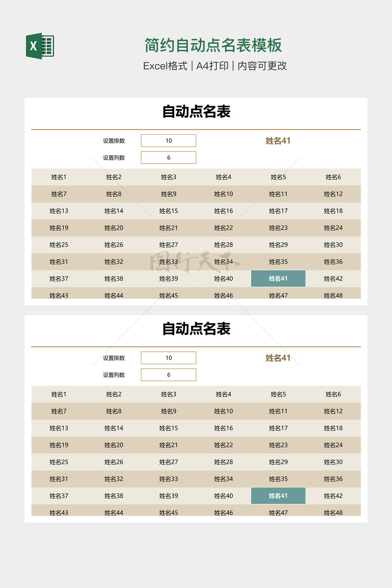Click the highlighted teal 姓名41 cell in lower sheet
This screenshot has width=392, height=588.
[278, 496]
